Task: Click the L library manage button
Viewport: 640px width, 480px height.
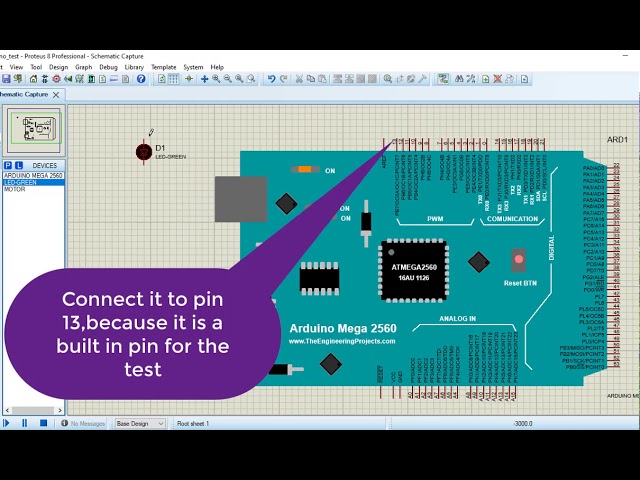Action: pyautogui.click(x=19, y=165)
